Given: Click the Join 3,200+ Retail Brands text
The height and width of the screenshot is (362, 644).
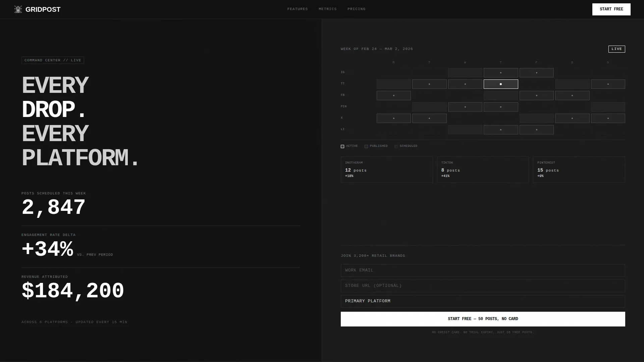Looking at the screenshot, I should click(x=373, y=256).
